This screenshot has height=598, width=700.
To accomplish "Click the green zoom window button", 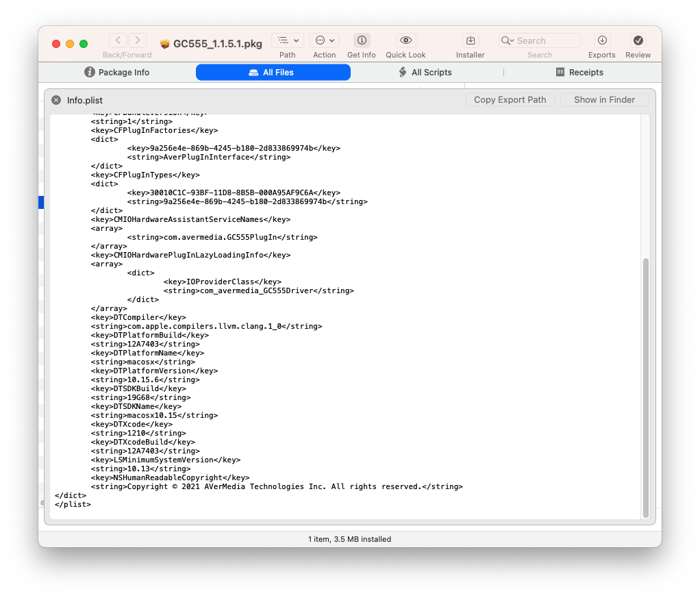I will tap(84, 44).
